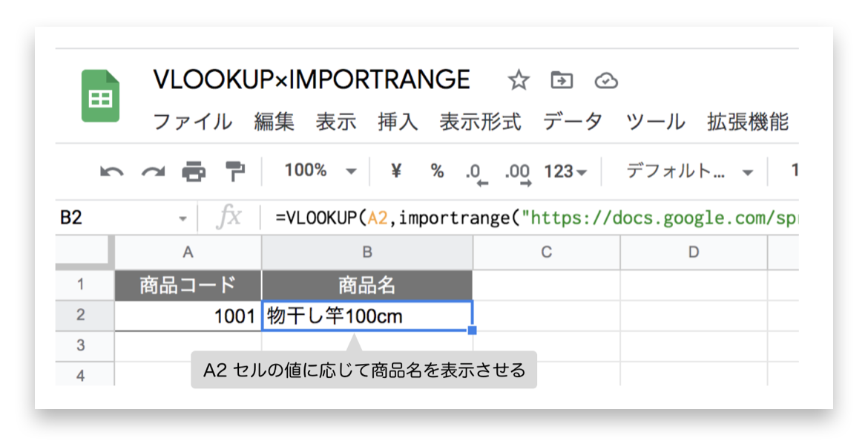Click empty cell D1
This screenshot has height=444, width=868.
[694, 285]
